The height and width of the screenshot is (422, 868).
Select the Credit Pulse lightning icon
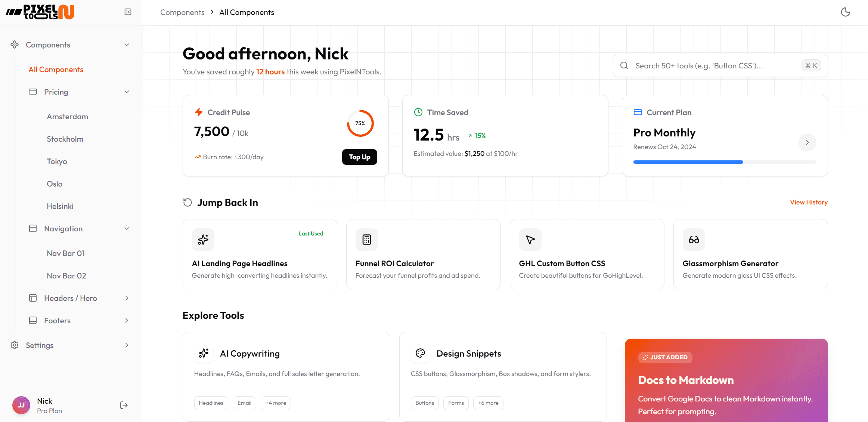coord(198,112)
